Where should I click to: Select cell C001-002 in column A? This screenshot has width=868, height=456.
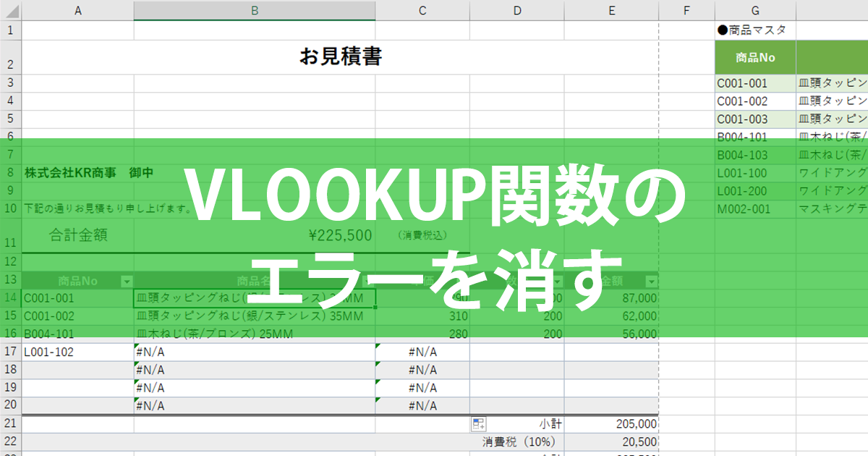click(78, 316)
